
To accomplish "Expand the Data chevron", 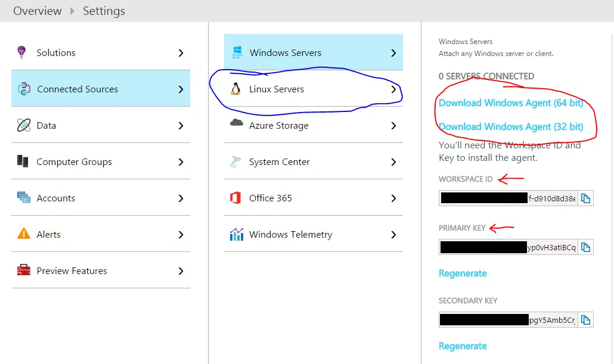I will click(181, 126).
